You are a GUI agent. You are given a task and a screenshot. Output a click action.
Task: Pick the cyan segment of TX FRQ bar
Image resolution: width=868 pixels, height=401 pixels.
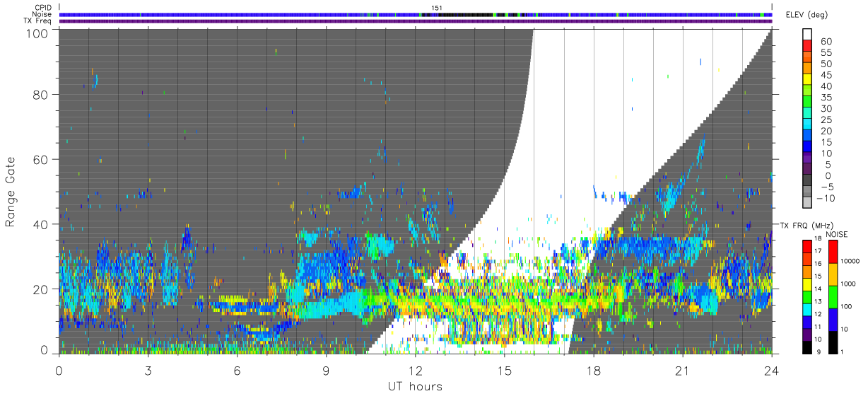point(807,309)
